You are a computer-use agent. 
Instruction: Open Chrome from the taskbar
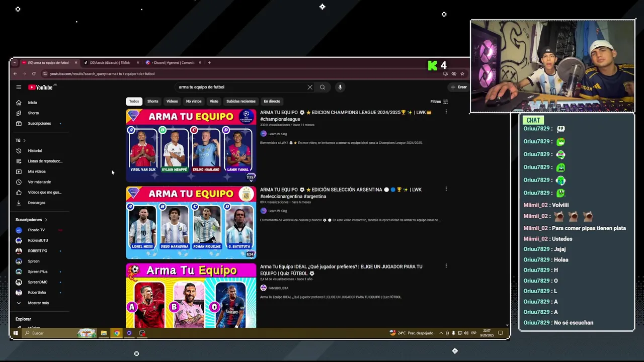[116, 333]
